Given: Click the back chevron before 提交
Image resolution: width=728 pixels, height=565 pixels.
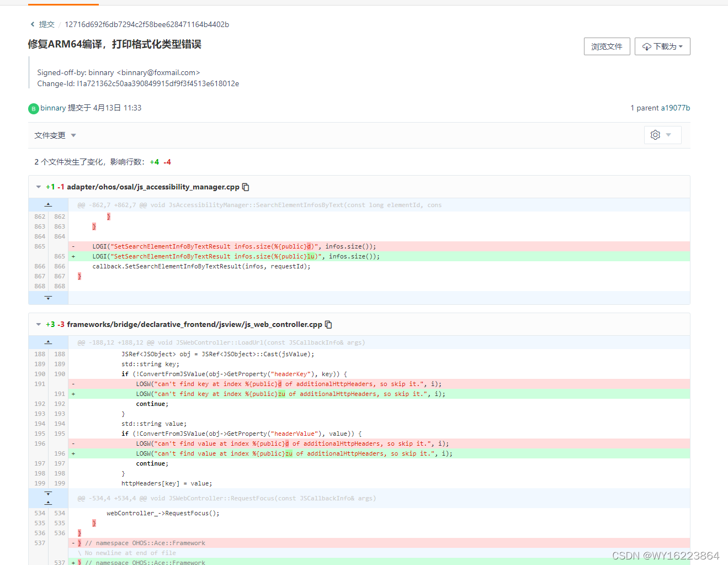Looking at the screenshot, I should pos(33,24).
